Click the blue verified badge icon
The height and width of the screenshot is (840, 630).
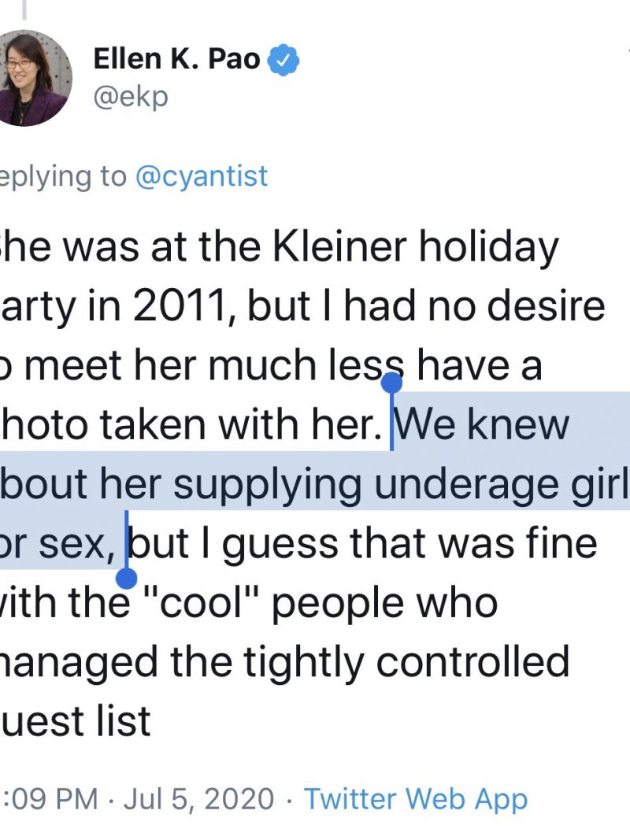pyautogui.click(x=283, y=60)
